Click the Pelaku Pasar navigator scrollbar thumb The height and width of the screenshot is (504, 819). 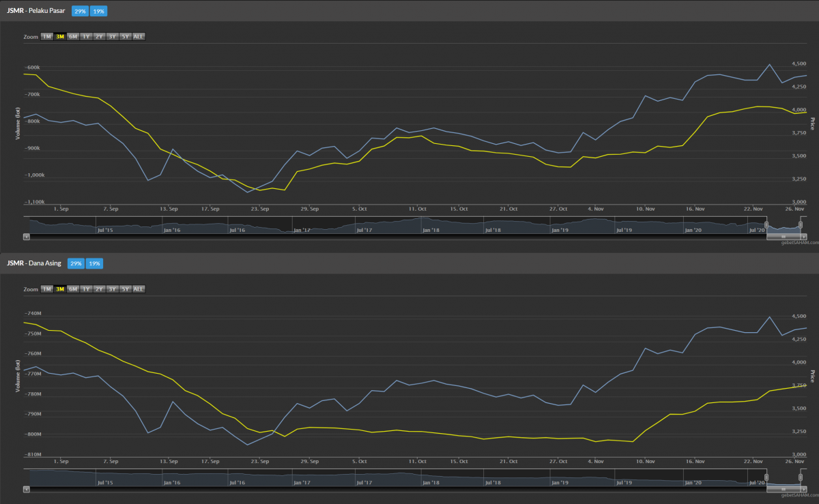784,237
